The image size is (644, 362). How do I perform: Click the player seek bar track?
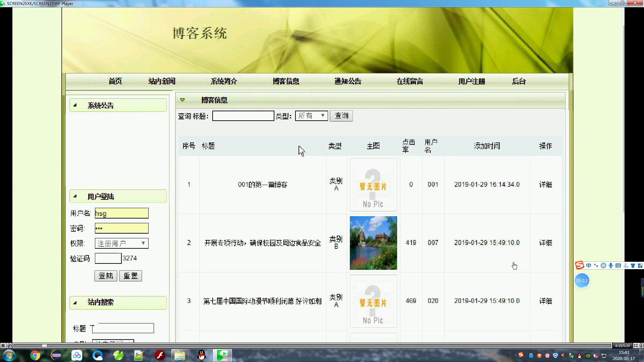pyautogui.click(x=312, y=346)
